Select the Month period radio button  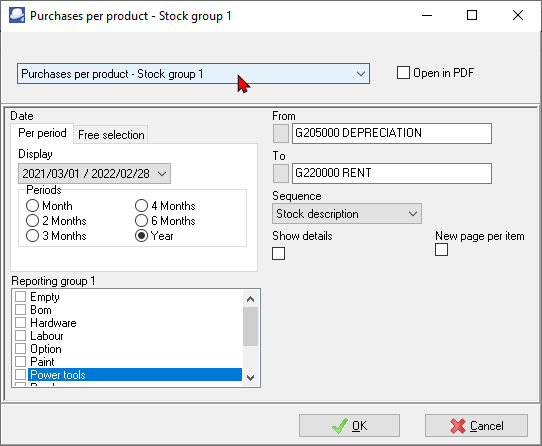tap(32, 206)
